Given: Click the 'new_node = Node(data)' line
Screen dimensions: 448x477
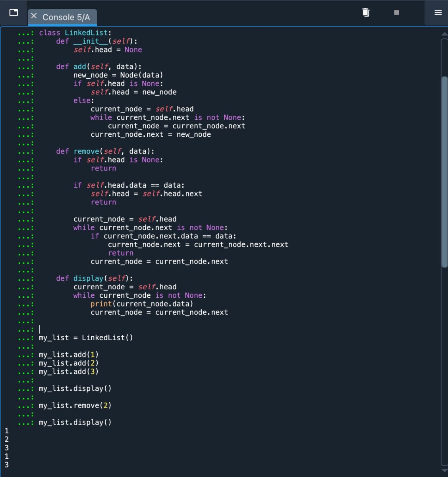Looking at the screenshot, I should pos(118,75).
